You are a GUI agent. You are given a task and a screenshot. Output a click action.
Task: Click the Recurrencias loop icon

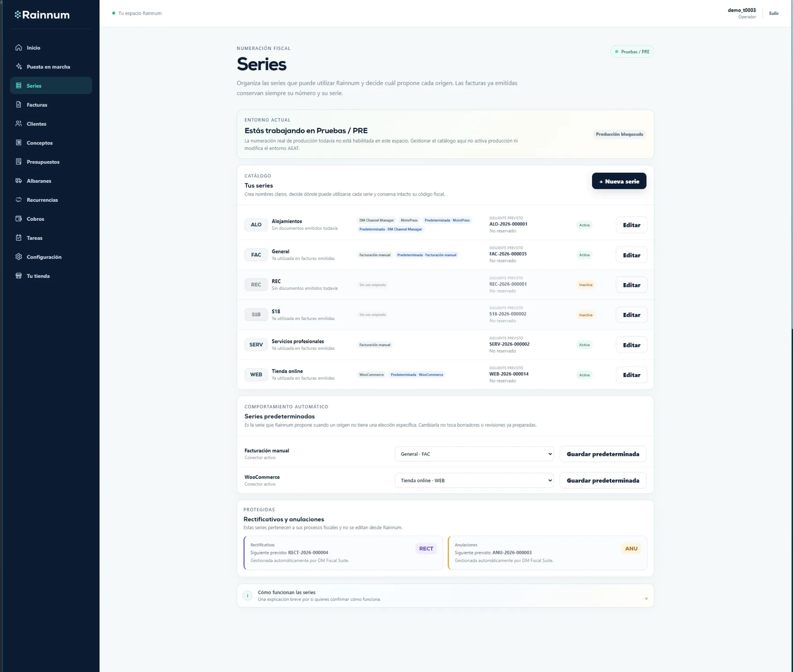tap(19, 200)
